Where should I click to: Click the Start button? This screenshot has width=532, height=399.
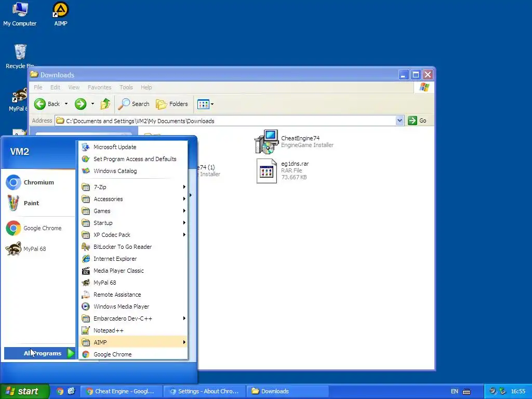coord(24,391)
